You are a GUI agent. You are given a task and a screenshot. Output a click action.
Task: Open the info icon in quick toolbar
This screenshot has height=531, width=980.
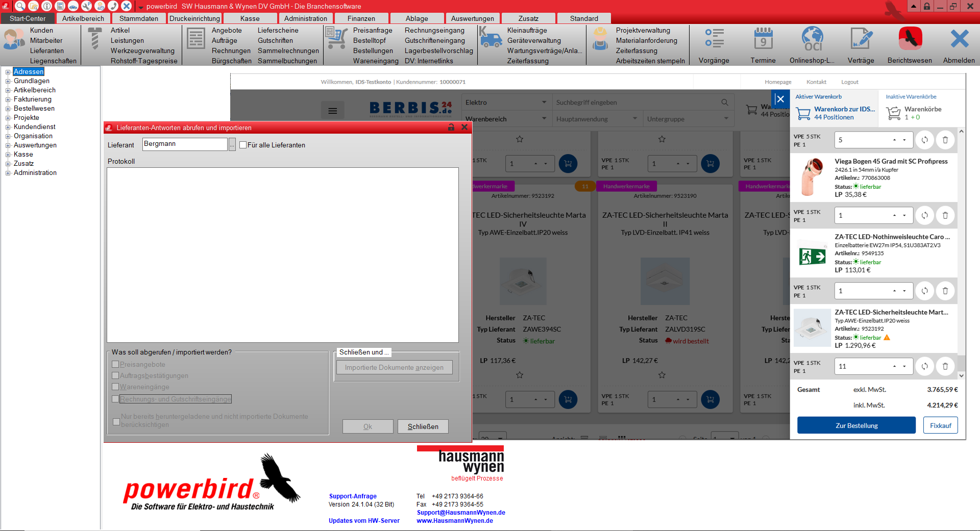46,6
